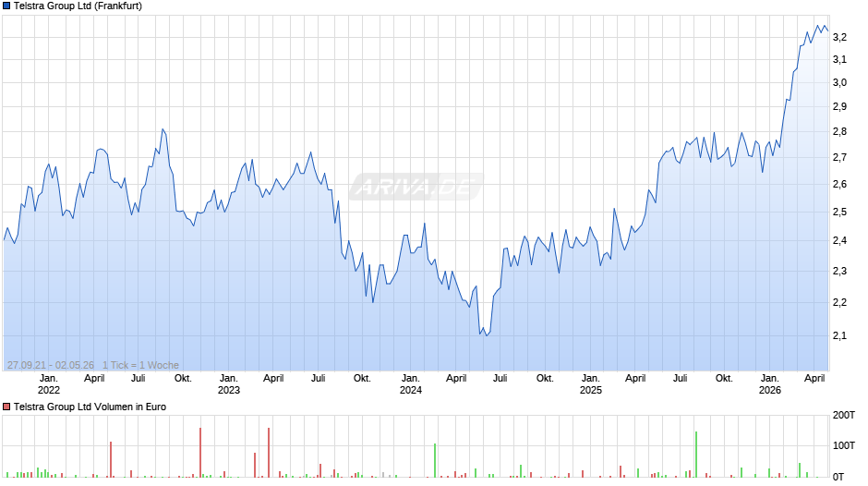Click the price axis label 2,6
The image size is (868, 486).
(x=839, y=184)
